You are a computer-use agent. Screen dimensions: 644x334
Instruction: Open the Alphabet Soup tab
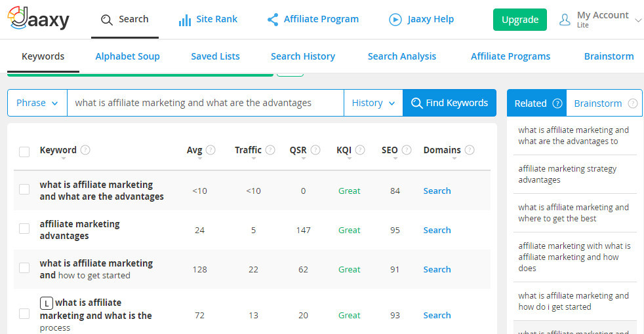[127, 56]
